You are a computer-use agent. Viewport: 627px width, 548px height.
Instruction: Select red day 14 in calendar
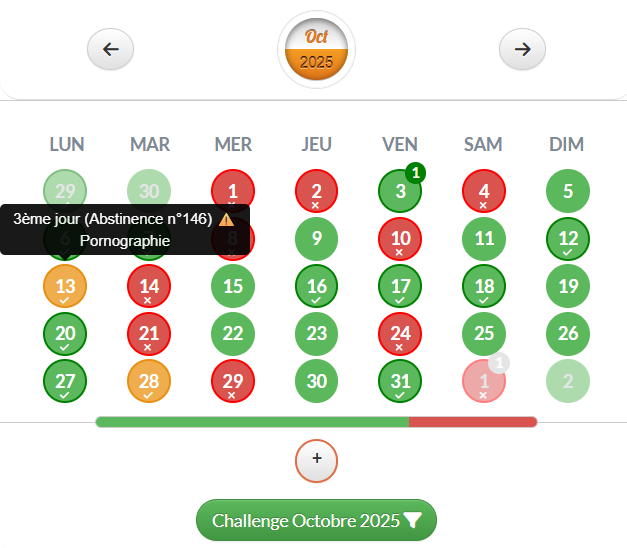pyautogui.click(x=149, y=286)
